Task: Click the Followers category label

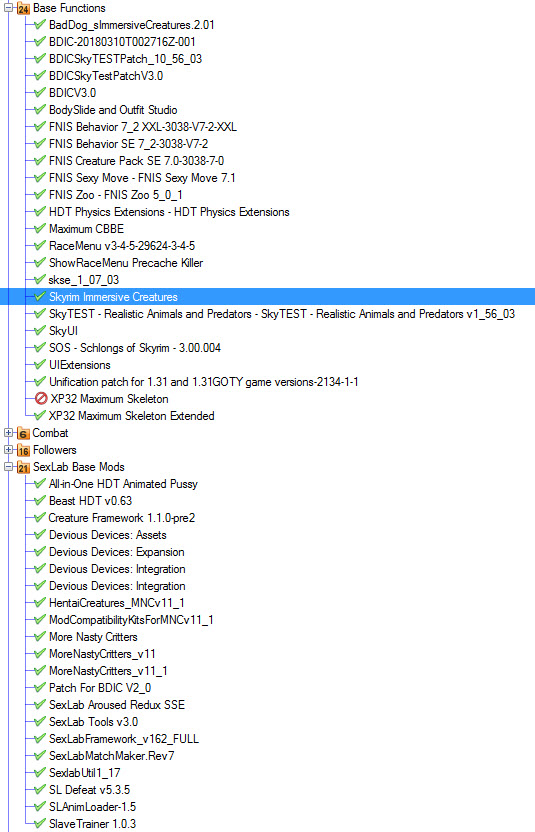Action: (x=55, y=450)
